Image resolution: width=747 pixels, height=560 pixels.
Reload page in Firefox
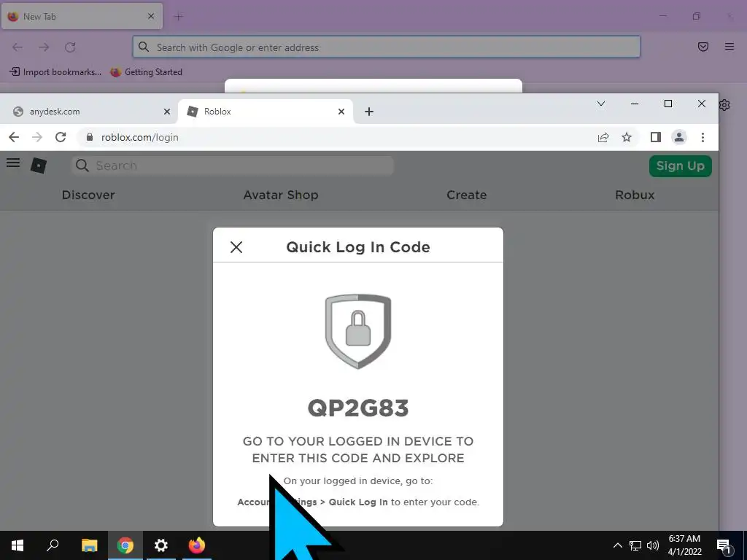click(70, 47)
